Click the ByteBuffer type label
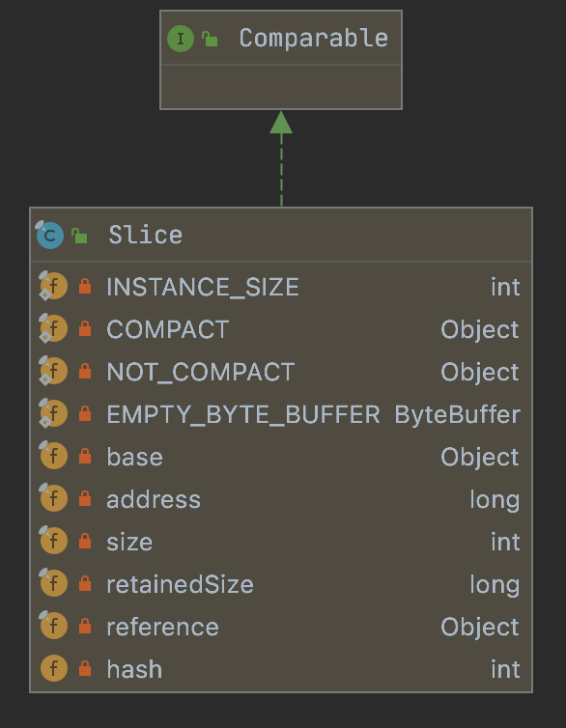The width and height of the screenshot is (566, 728). point(458,414)
